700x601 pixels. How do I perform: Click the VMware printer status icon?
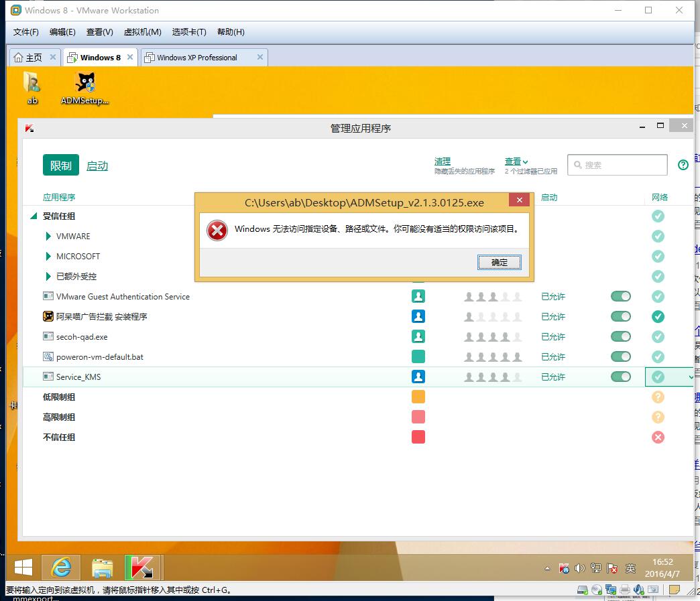625,590
